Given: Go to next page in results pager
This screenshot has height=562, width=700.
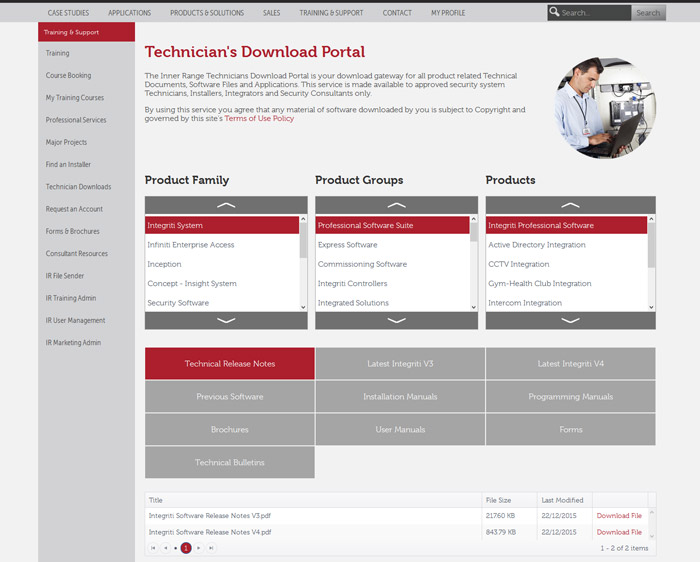Looking at the screenshot, I should click(x=199, y=548).
